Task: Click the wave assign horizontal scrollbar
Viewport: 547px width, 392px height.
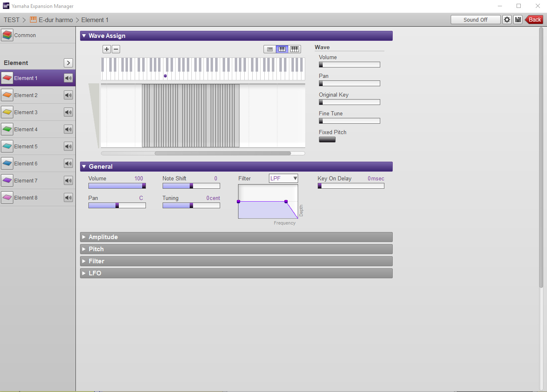Action: (x=223, y=153)
